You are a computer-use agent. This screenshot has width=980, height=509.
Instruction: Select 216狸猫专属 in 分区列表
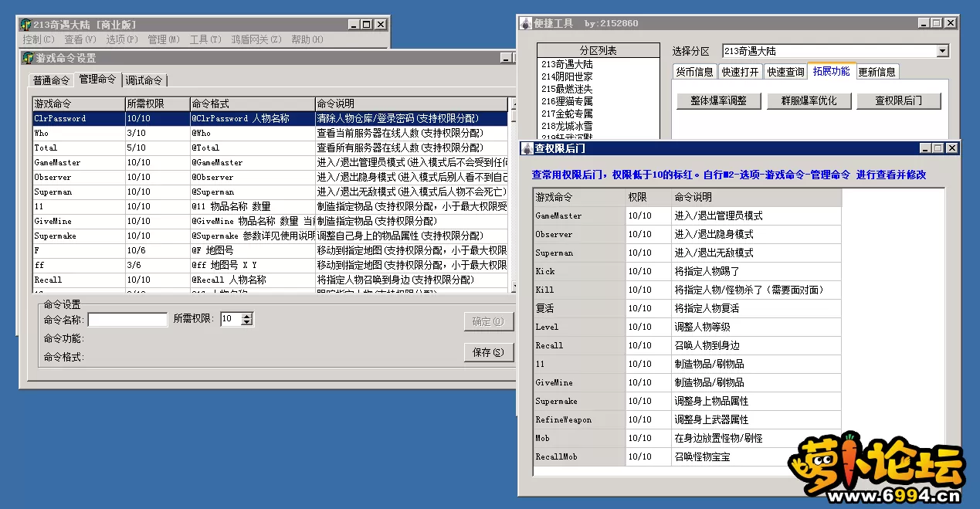(599, 101)
